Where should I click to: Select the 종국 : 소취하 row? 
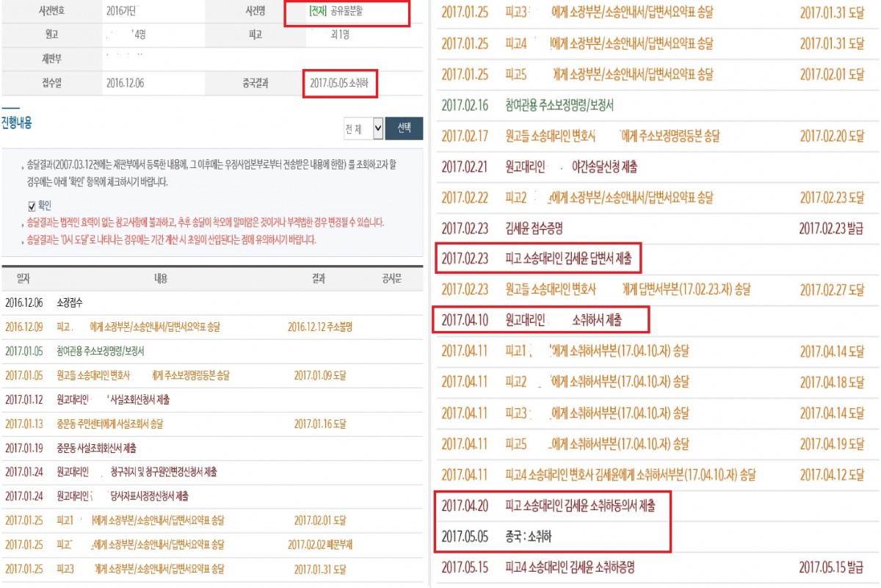[529, 537]
